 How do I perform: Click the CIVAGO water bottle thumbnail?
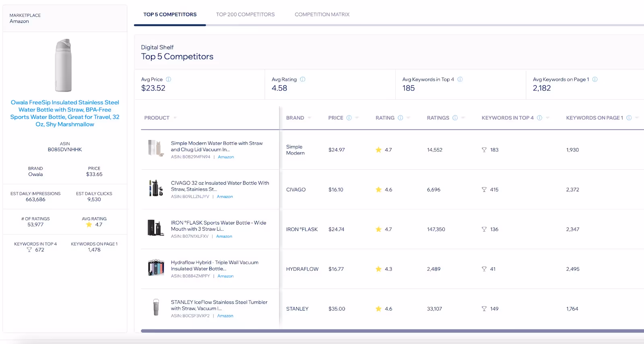click(156, 188)
